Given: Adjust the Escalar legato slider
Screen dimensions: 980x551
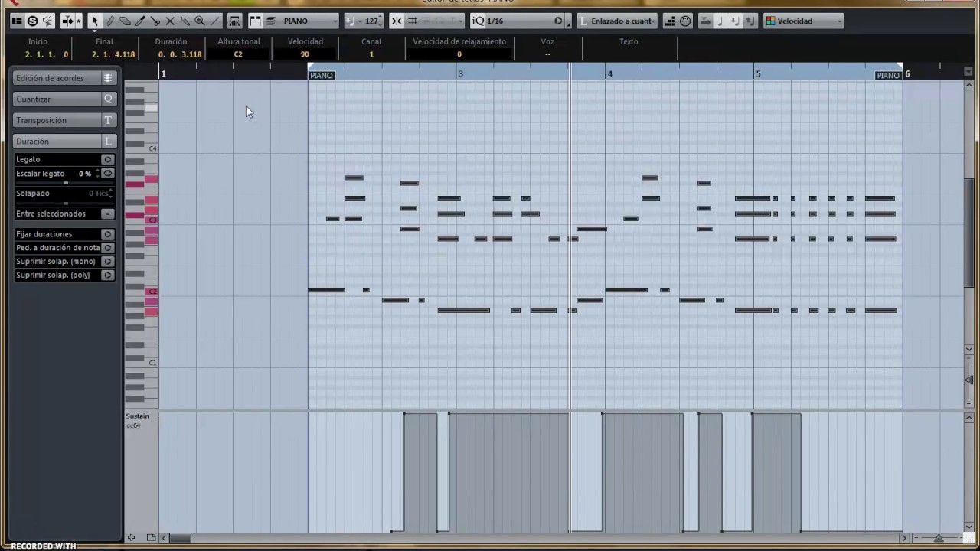Looking at the screenshot, I should (x=65, y=182).
